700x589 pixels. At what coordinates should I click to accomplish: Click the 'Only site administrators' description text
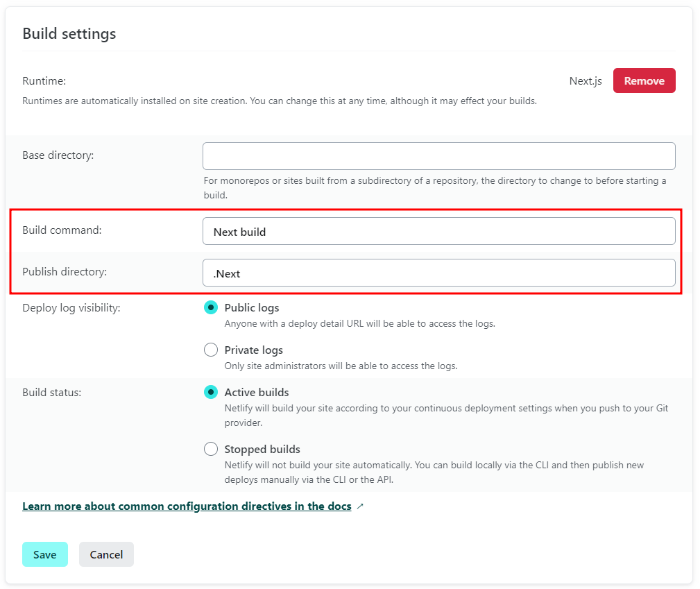pyautogui.click(x=341, y=366)
